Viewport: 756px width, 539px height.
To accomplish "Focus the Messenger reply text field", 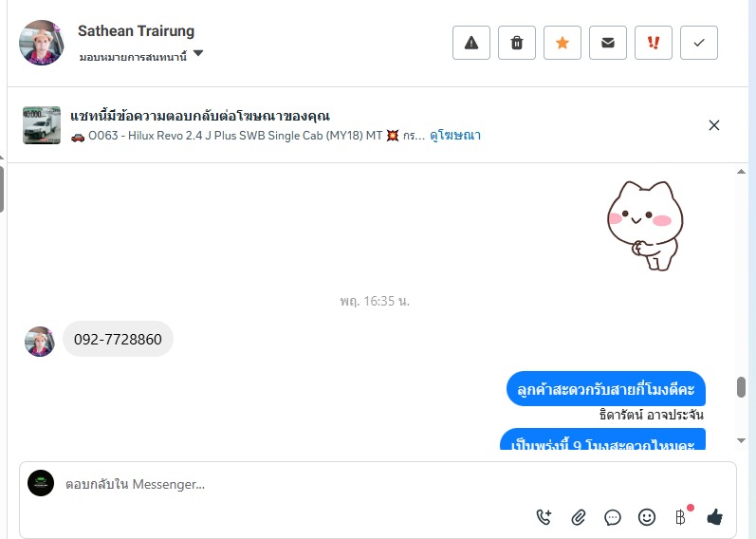I will [376, 484].
